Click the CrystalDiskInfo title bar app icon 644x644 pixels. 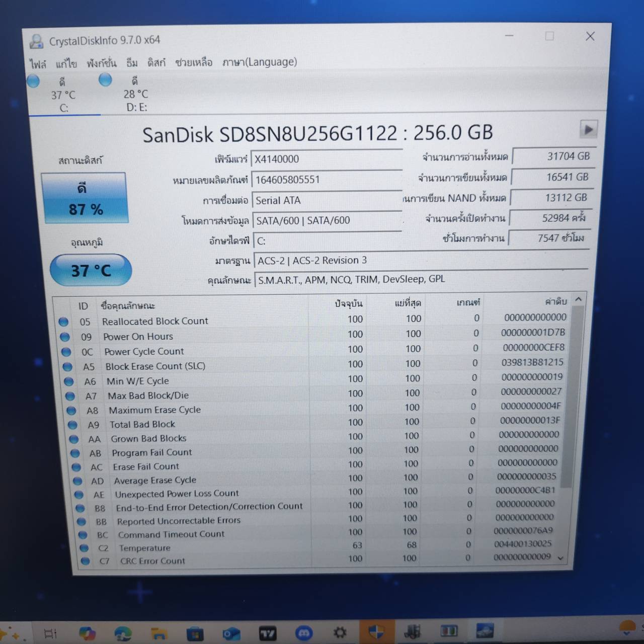coord(36,41)
